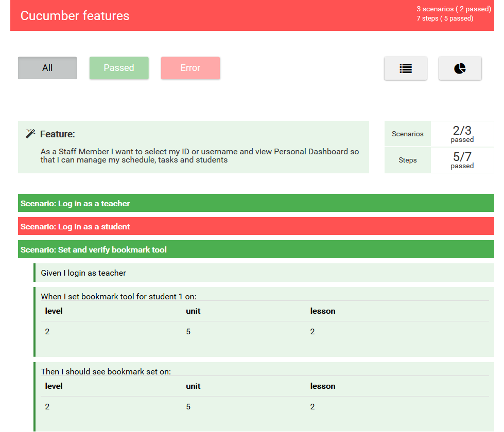This screenshot has height=432, width=504.
Task: Click the 'Cucumber features' page title
Action: point(75,16)
